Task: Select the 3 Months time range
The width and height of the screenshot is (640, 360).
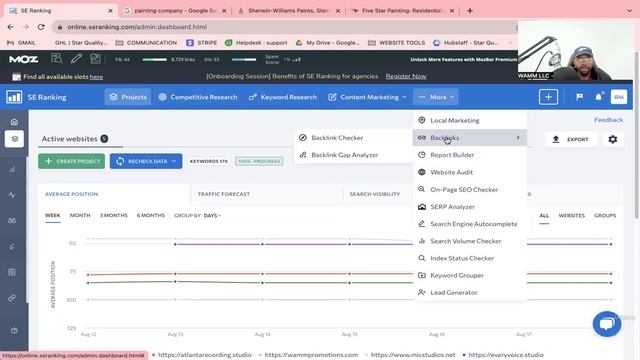Action: click(113, 215)
